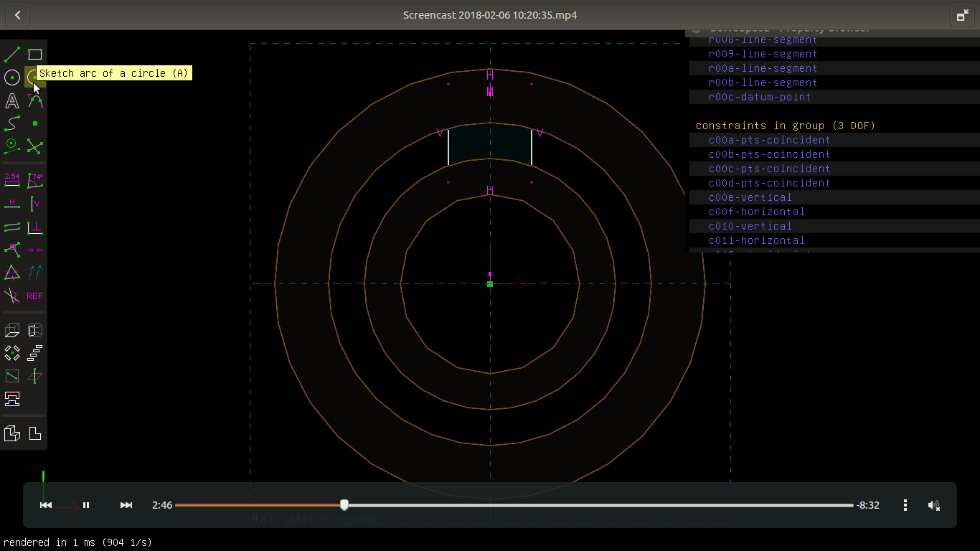Select the tangent arc tool

(35, 100)
